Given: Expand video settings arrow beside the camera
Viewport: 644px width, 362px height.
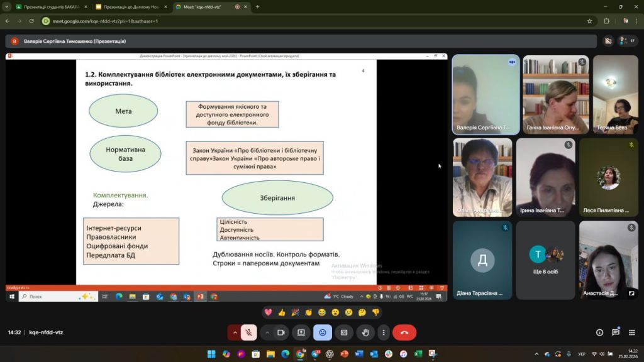Looking at the screenshot, I should pyautogui.click(x=267, y=332).
